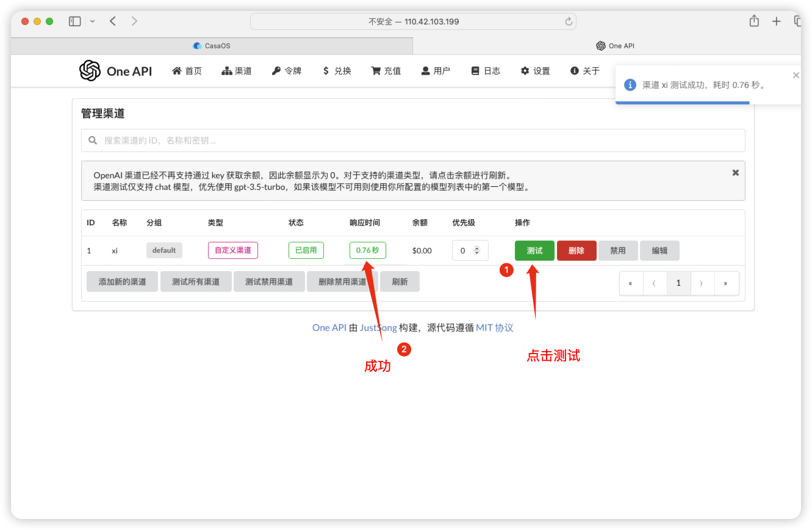Open the 关于 about navigation item
This screenshot has width=812, height=530.
(585, 71)
